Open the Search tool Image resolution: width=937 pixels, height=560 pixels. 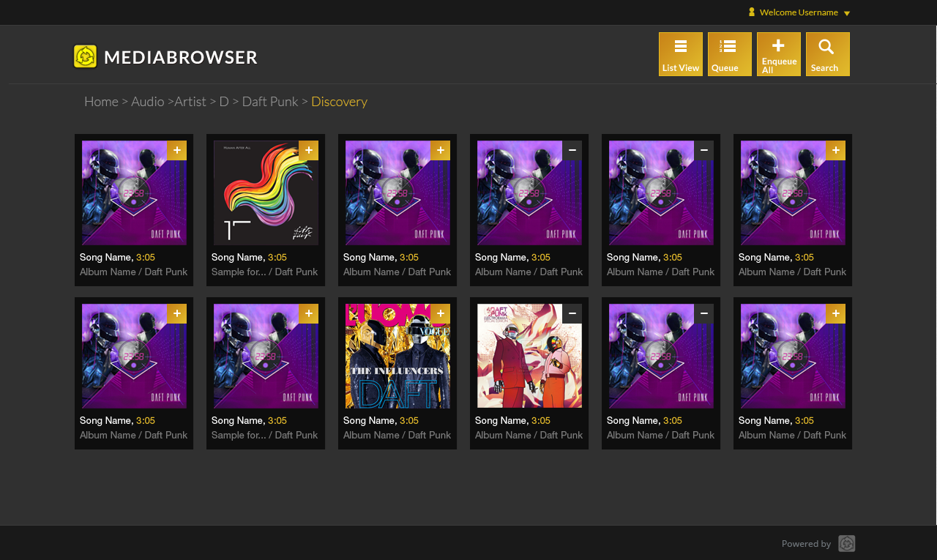point(827,54)
